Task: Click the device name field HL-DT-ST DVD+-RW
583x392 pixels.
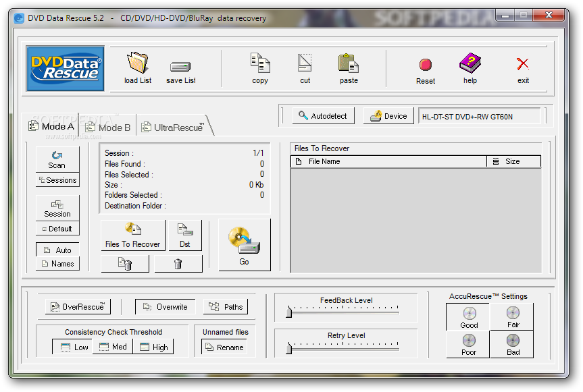Action: 479,116
